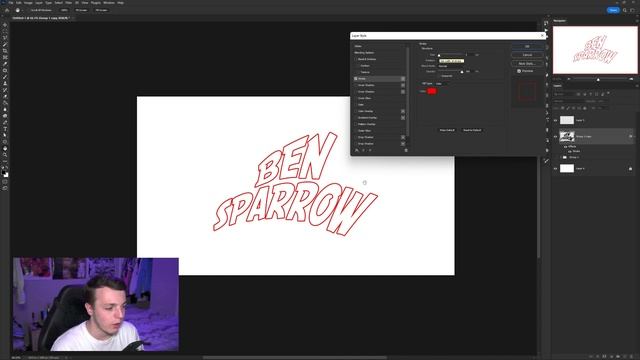The width and height of the screenshot is (640, 360).
Task: Click the search icon in top bar
Action: coord(625,10)
